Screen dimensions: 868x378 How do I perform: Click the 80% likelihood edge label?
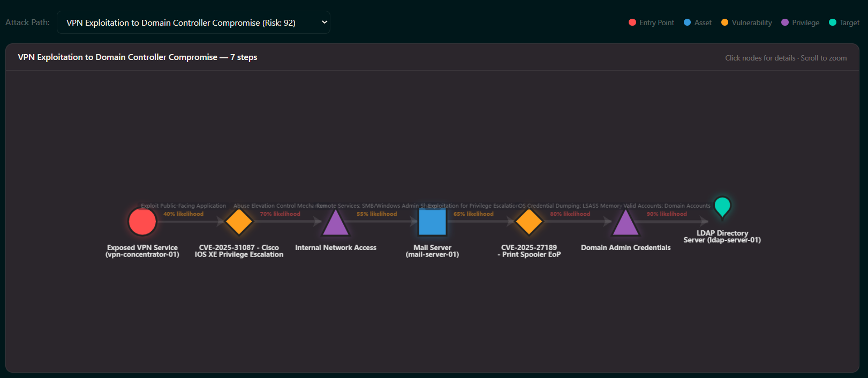coord(570,214)
